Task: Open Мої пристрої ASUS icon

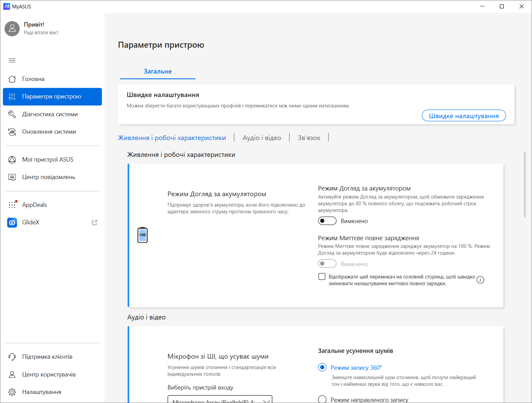Action: (x=12, y=160)
